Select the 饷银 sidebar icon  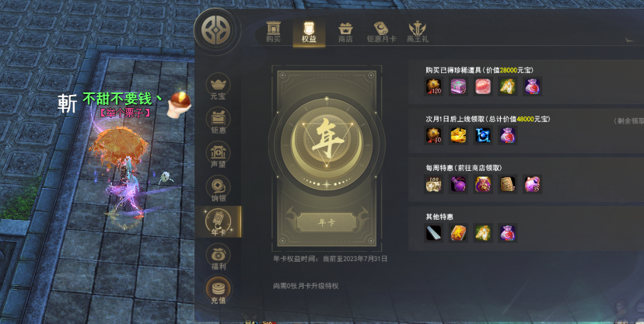click(x=218, y=189)
